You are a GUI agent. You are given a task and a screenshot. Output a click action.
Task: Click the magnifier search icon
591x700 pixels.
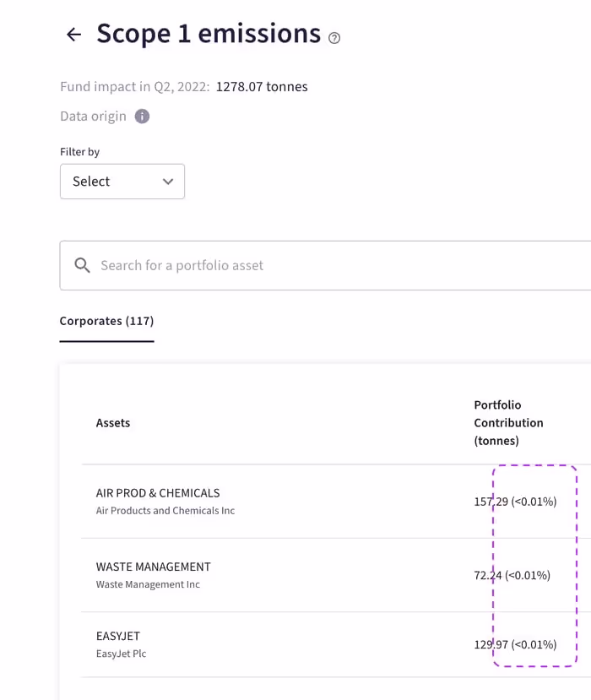(x=82, y=265)
